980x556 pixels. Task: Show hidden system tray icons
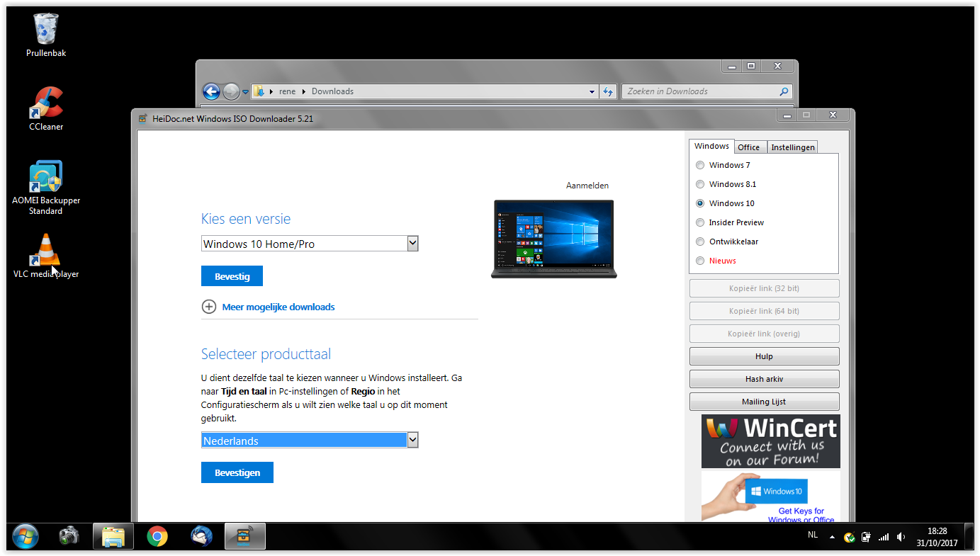pyautogui.click(x=832, y=537)
